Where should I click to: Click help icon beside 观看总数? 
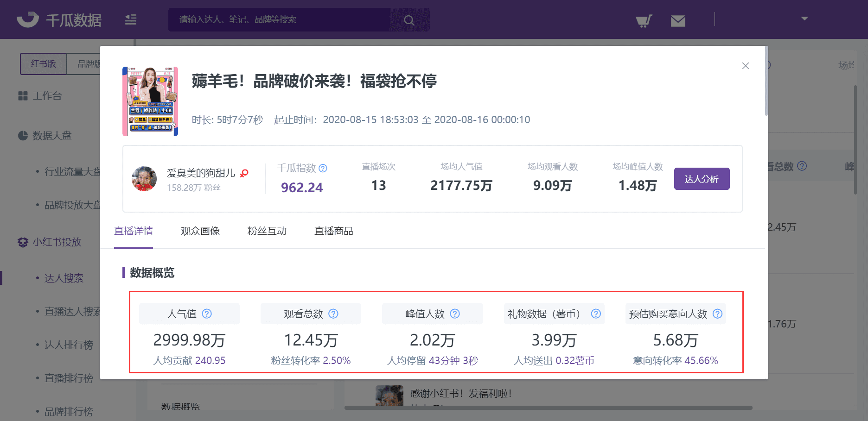[x=333, y=314]
